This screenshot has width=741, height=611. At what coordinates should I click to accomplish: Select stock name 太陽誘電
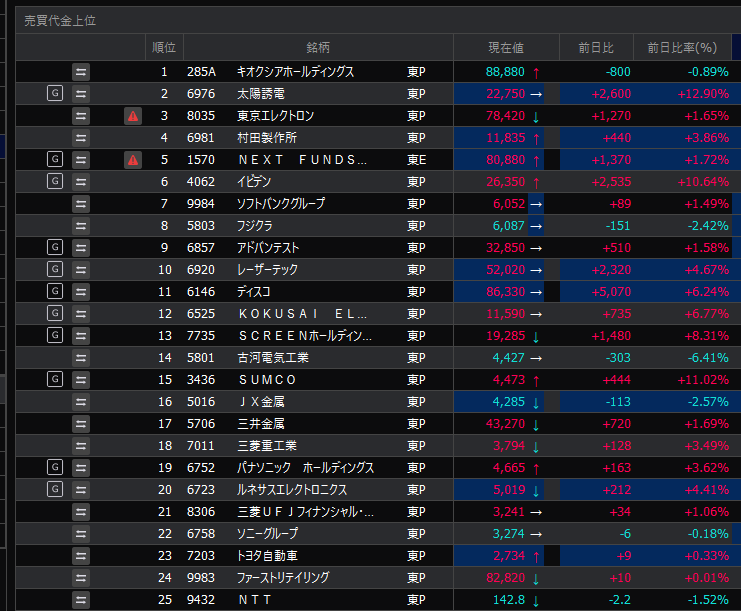point(261,94)
